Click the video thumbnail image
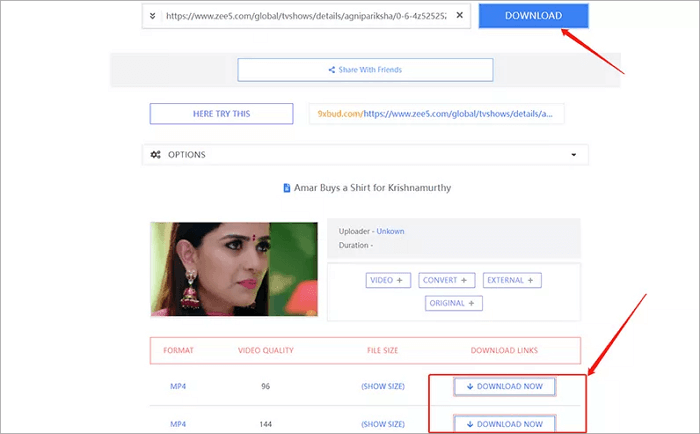The height and width of the screenshot is (434, 700). [x=233, y=268]
